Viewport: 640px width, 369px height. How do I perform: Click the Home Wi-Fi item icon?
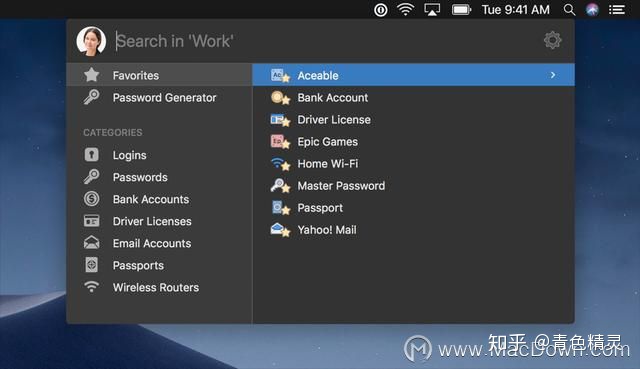click(280, 164)
